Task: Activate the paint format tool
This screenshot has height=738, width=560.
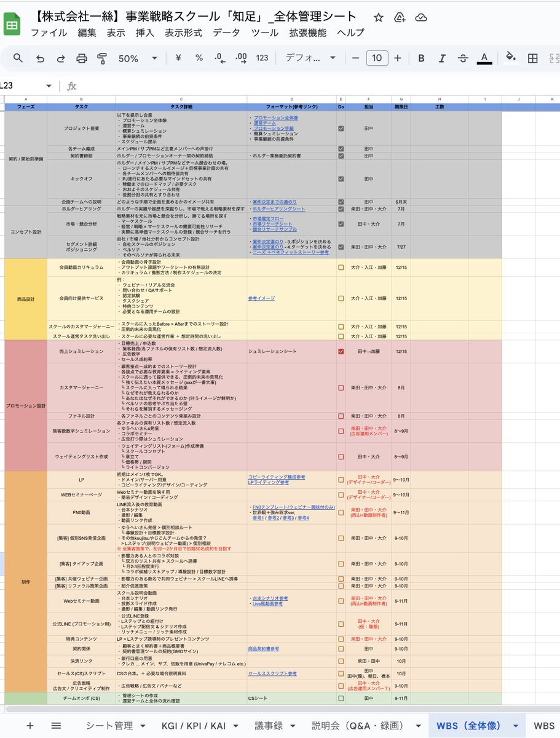Action: pyautogui.click(x=102, y=58)
